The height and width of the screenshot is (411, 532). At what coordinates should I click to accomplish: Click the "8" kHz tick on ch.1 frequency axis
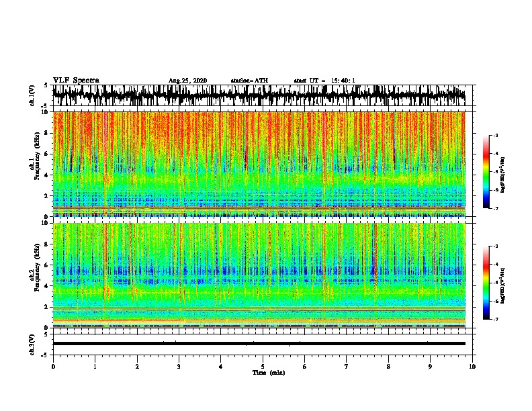[47, 133]
